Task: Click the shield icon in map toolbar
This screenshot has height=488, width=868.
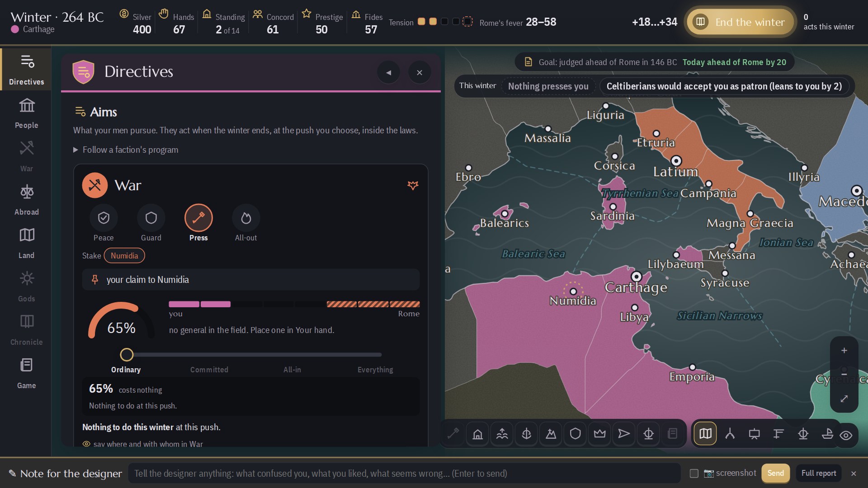Action: tap(575, 434)
